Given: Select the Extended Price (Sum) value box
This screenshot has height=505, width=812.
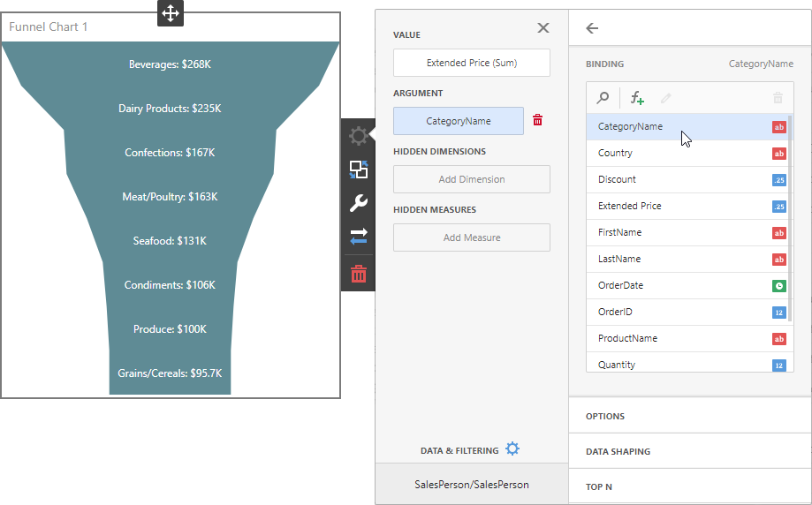Looking at the screenshot, I should coord(472,63).
